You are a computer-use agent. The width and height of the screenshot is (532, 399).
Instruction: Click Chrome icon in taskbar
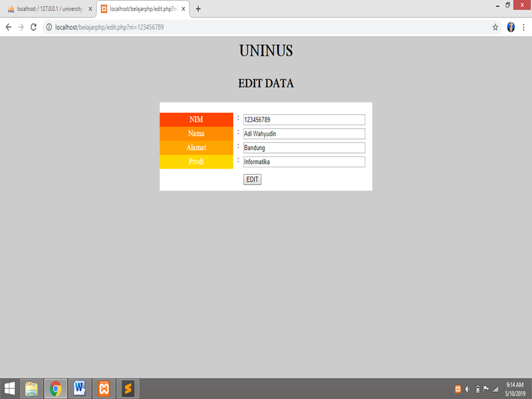55,388
